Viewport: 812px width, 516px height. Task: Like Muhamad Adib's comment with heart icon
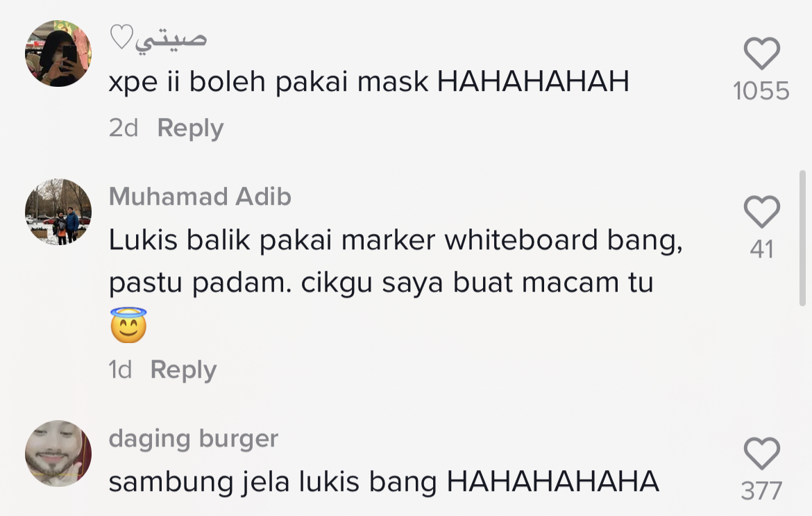(x=762, y=212)
